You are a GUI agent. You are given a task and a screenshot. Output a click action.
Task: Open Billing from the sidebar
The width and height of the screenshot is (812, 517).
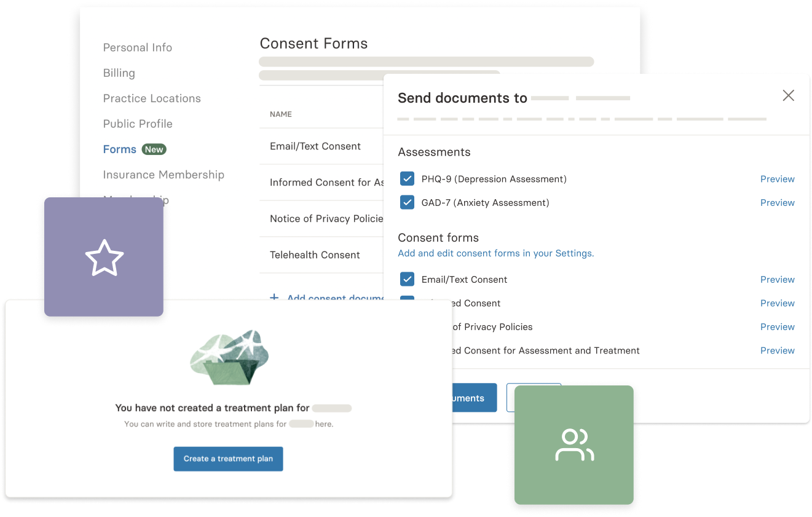[x=119, y=73]
